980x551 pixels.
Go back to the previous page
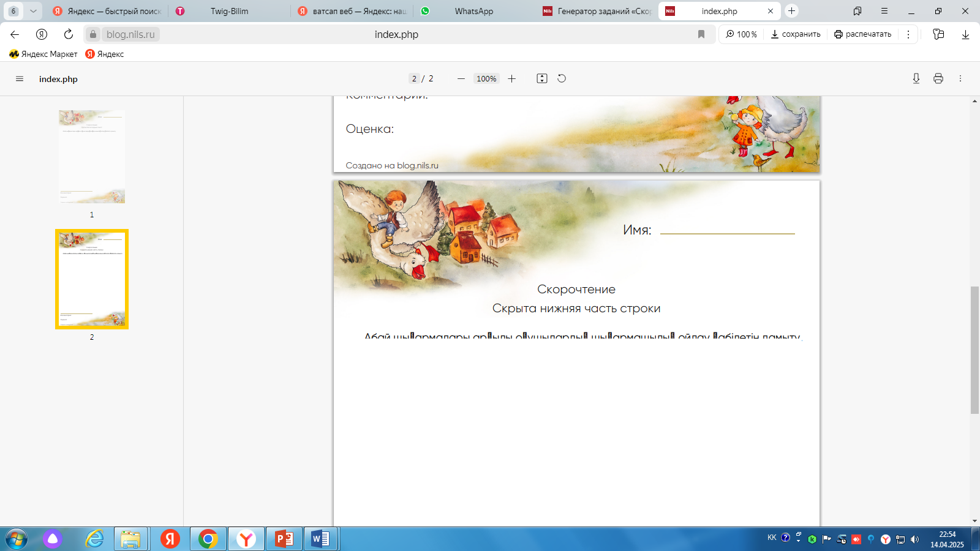(x=15, y=34)
